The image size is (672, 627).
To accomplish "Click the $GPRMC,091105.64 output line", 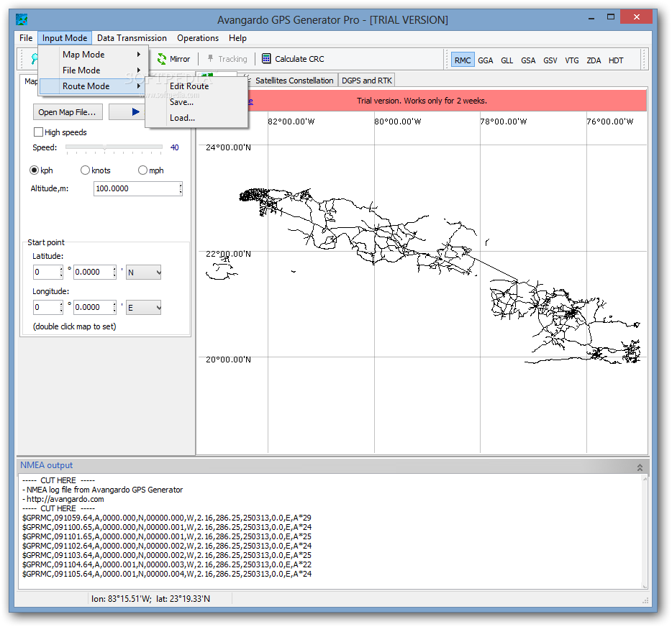I will pyautogui.click(x=167, y=574).
